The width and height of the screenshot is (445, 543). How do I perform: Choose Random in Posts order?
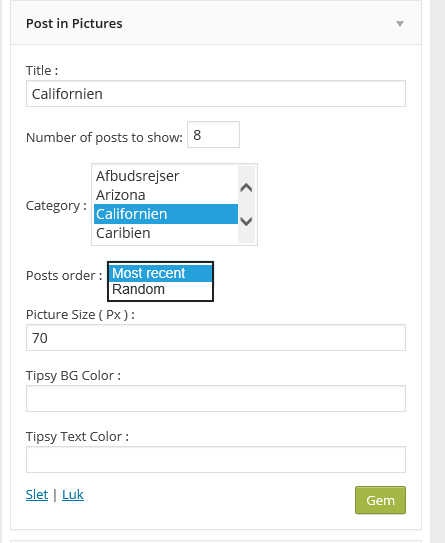click(160, 290)
